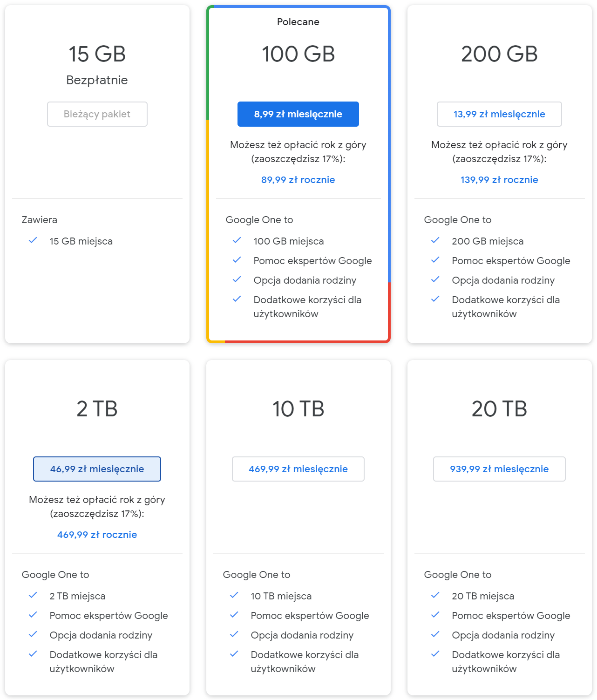Click the checkmark beside "Dodatkowe korzyści" in the 200 GB card

click(x=435, y=299)
